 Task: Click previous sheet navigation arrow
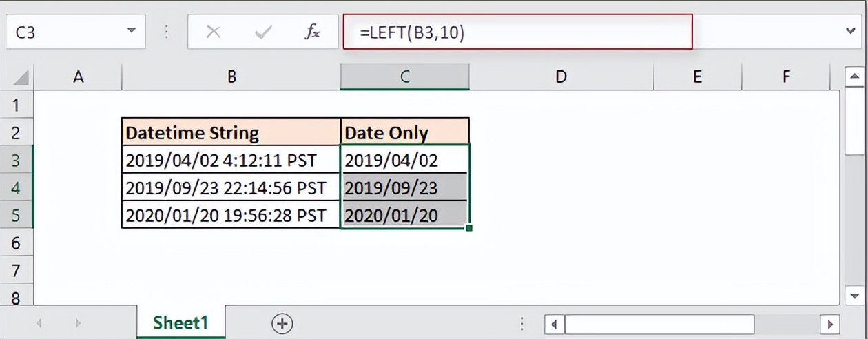pos(39,323)
